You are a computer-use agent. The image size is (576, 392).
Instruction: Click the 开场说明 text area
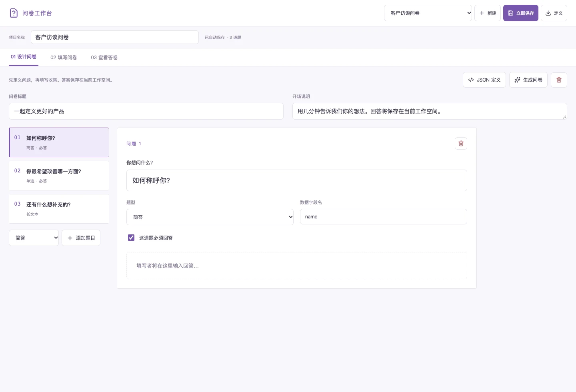click(430, 111)
